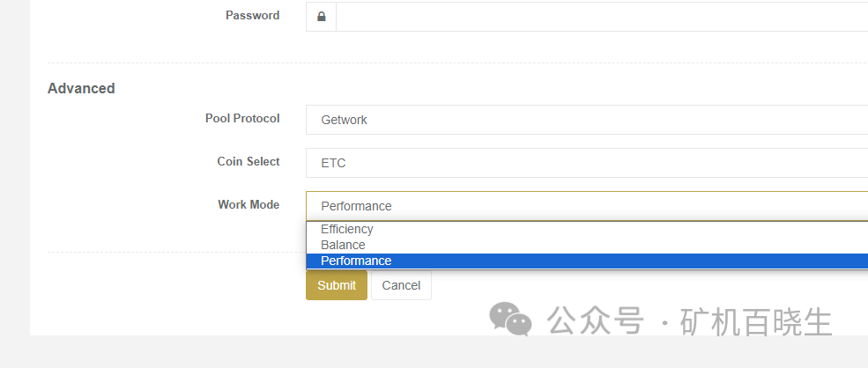This screenshot has width=868, height=368.
Task: Click the Advanced section heading
Action: (81, 88)
